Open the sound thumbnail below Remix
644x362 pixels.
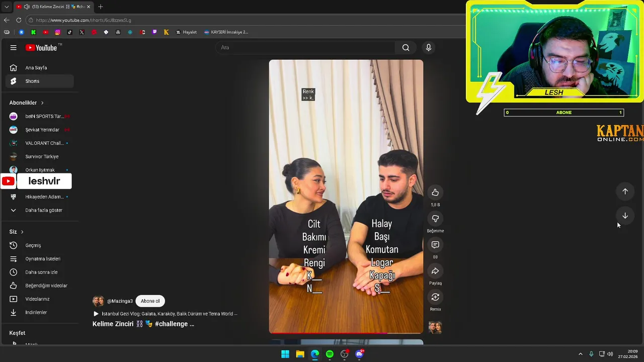coord(435,327)
